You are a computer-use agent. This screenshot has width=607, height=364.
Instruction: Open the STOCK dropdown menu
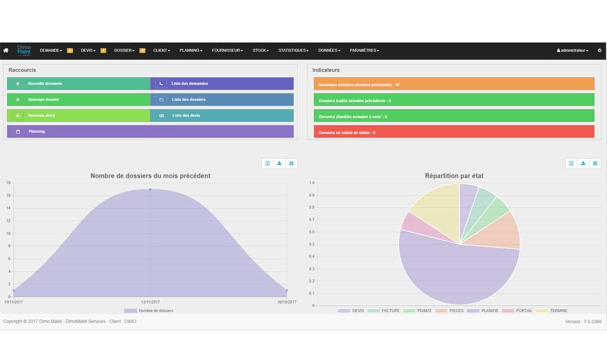(261, 51)
